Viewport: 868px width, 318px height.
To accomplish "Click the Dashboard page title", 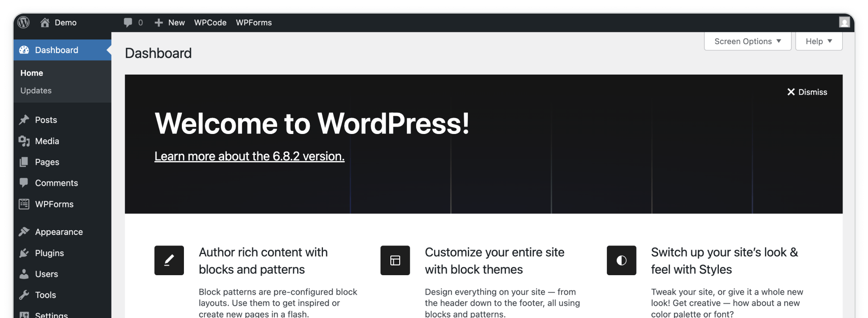I will pos(159,53).
